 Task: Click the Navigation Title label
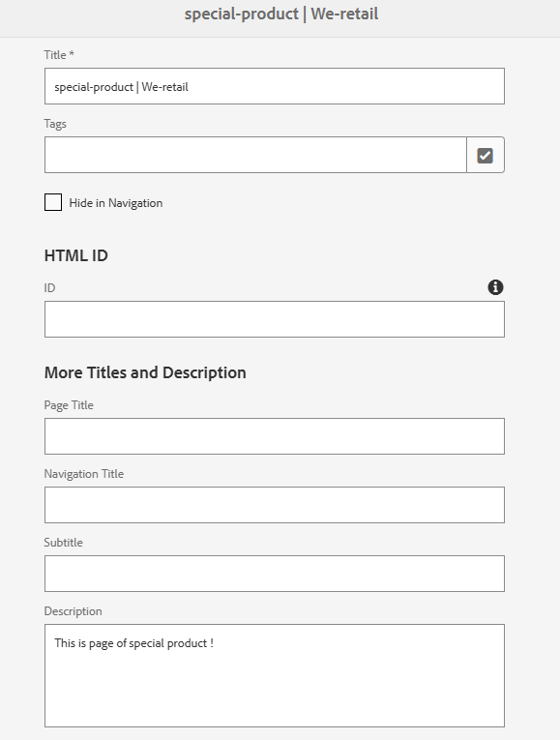84,474
